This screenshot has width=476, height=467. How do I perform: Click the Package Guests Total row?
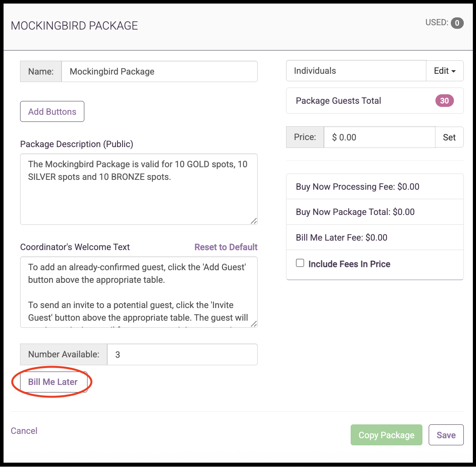coord(375,101)
